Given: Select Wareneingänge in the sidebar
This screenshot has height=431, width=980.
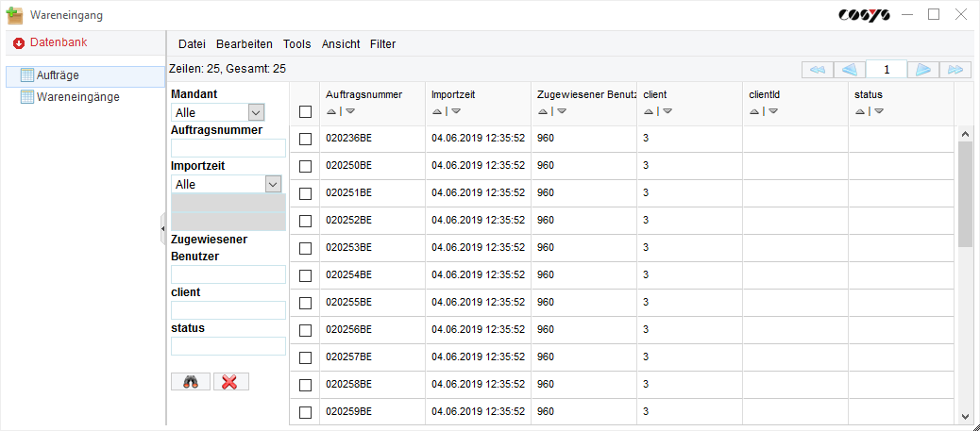Looking at the screenshot, I should pyautogui.click(x=77, y=96).
